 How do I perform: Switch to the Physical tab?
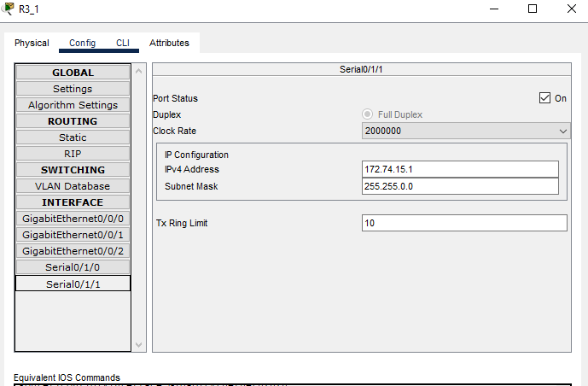coord(32,43)
